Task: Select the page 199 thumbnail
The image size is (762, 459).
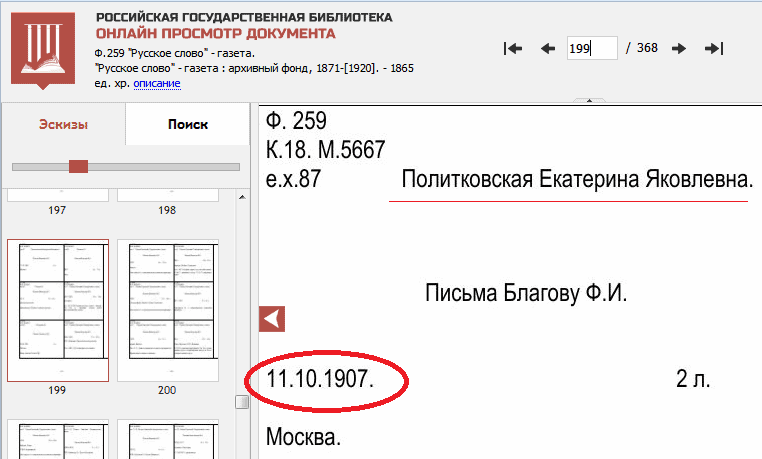Action: click(x=57, y=310)
